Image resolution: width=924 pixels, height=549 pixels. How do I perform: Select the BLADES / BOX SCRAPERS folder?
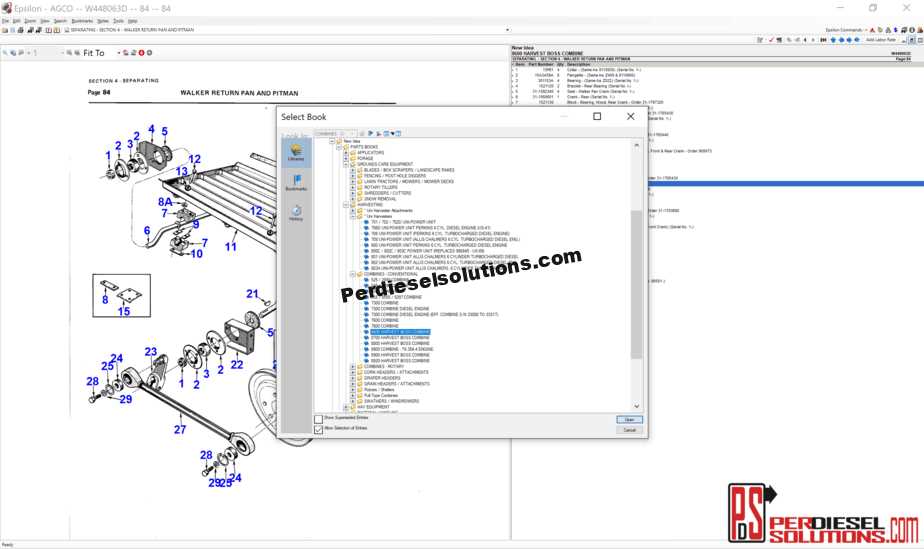(x=409, y=170)
